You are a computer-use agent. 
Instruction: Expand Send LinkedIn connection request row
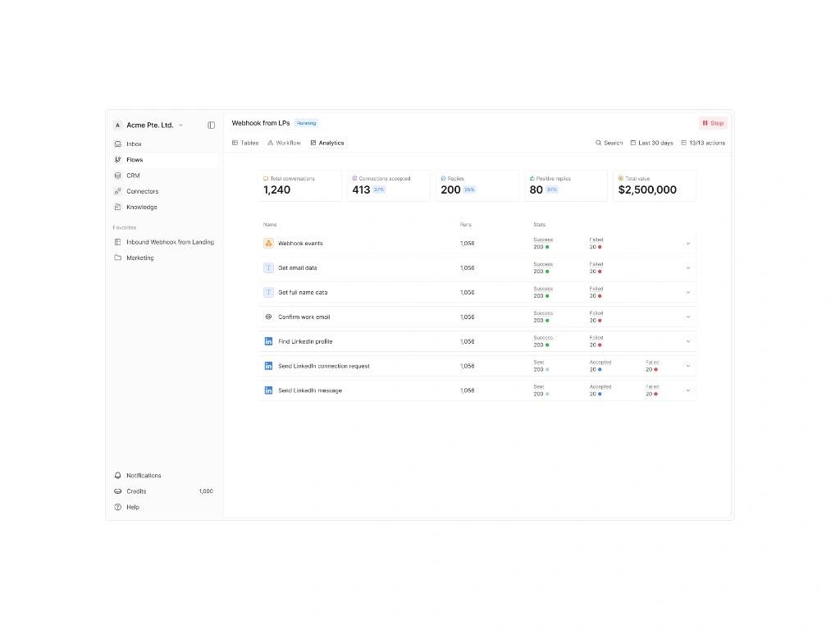688,366
